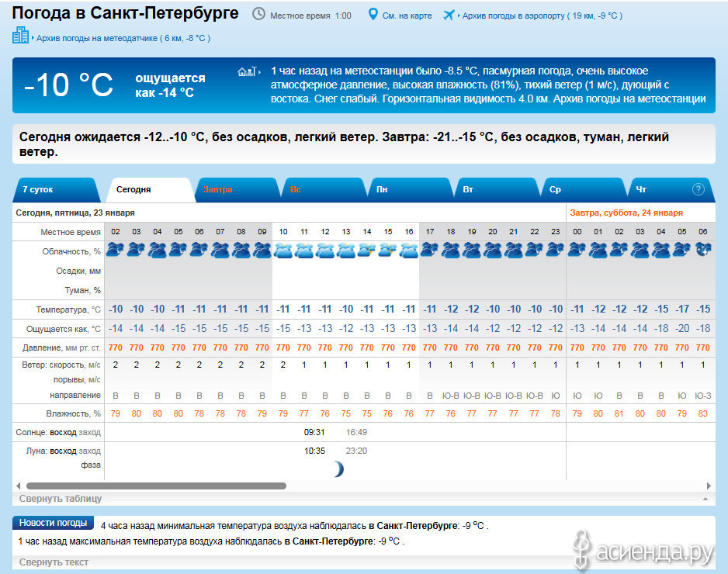Open the "Завтра" forecast tab
Viewport: 728px width, 574px height.
click(x=218, y=190)
